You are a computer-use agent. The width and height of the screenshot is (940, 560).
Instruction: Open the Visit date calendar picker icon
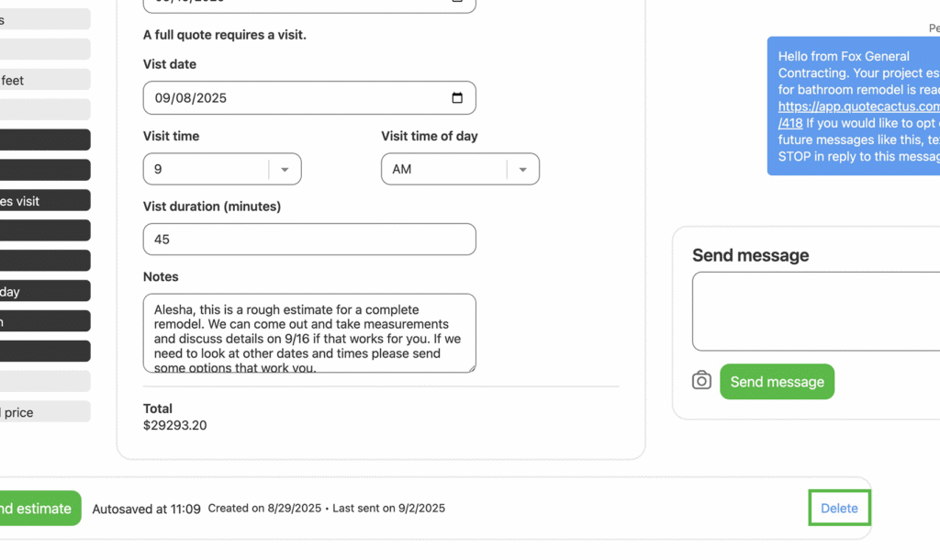(x=457, y=98)
